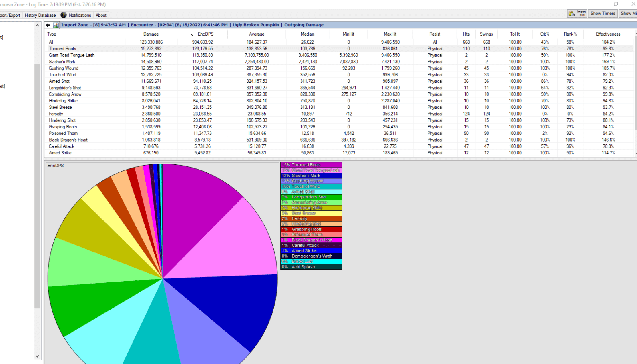
Task: Minimize the window using title bar button
Action: point(599,4)
